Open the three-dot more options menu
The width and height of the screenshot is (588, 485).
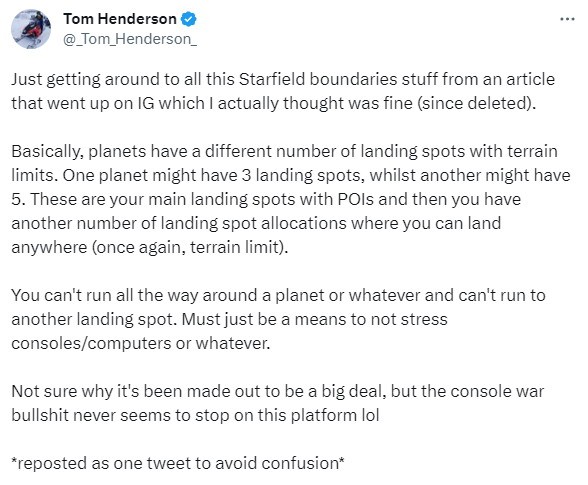tap(567, 19)
